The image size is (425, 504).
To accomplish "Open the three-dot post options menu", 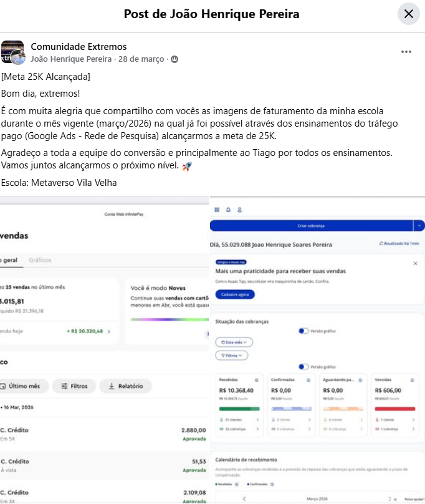I will tap(406, 52).
